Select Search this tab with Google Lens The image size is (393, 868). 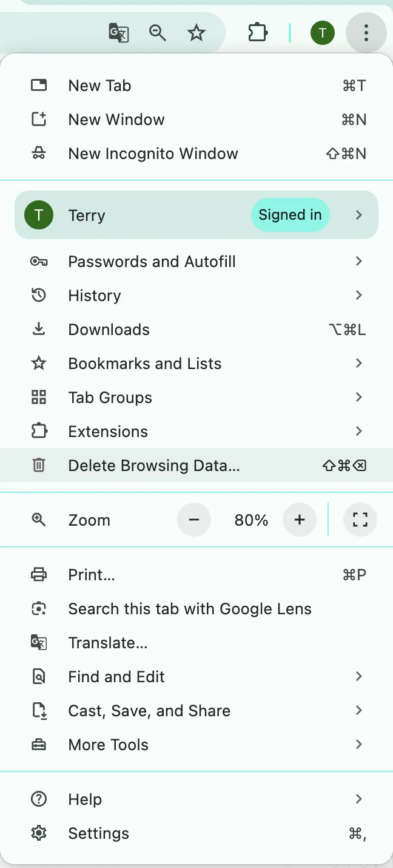[x=190, y=608]
